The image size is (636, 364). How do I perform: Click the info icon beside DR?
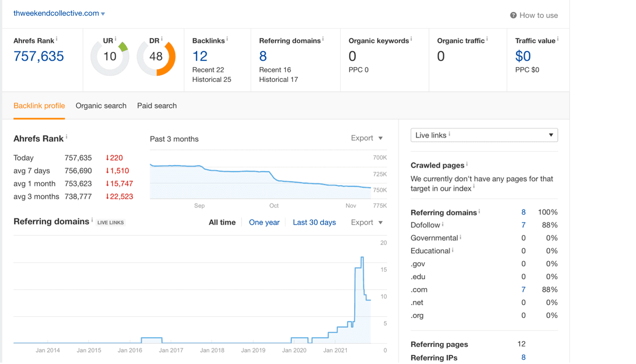tap(162, 39)
